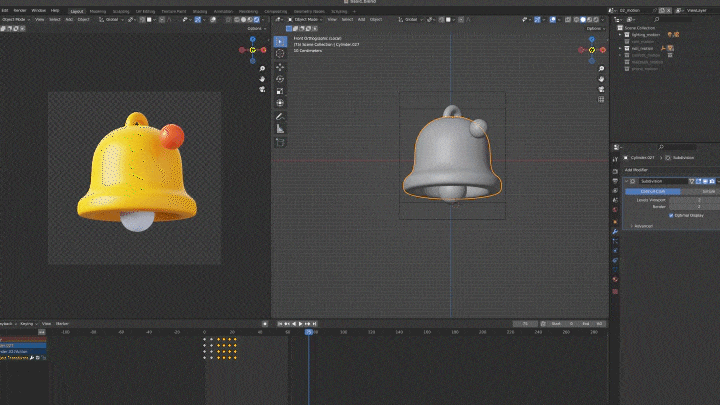Switch to the UV Editing workspace tab

146,11
